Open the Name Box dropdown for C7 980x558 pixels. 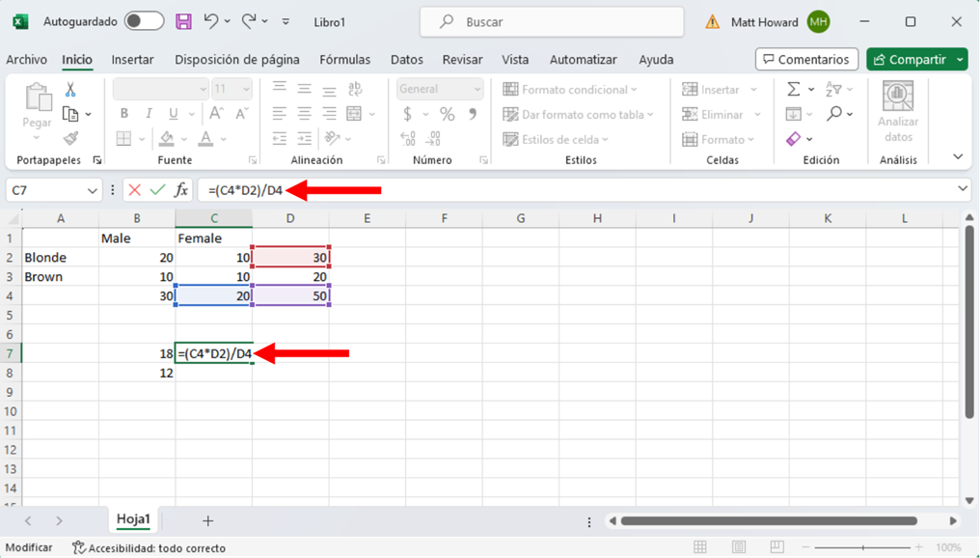point(92,191)
